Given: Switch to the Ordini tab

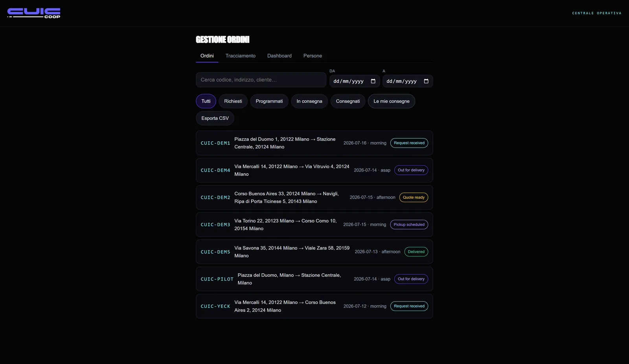Looking at the screenshot, I should coord(207,56).
